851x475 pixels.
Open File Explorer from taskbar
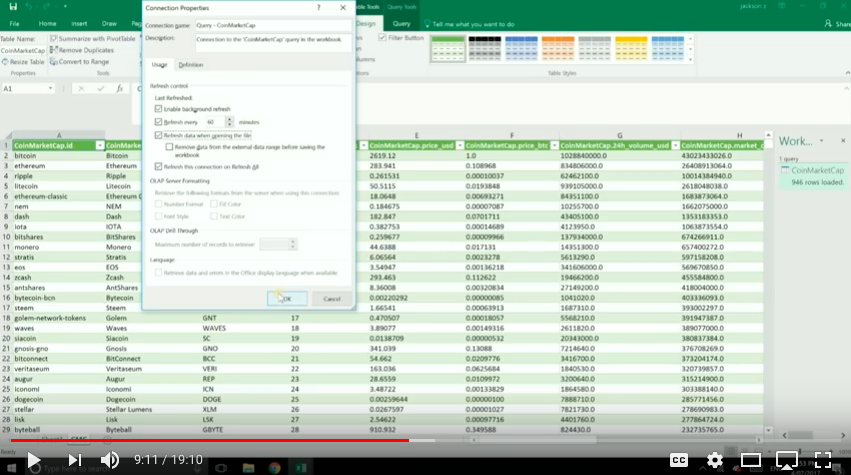pos(248,468)
